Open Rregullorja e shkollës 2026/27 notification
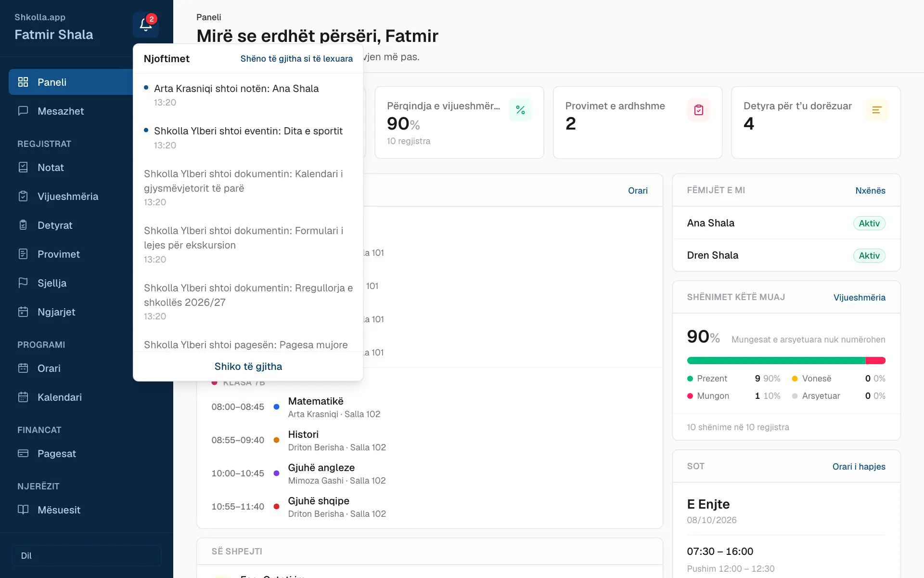The height and width of the screenshot is (578, 924). [x=248, y=302]
